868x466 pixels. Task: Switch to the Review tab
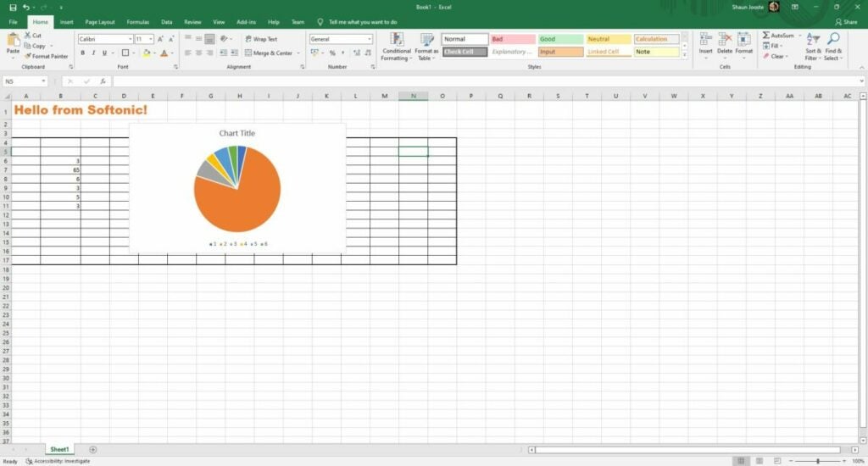(192, 22)
